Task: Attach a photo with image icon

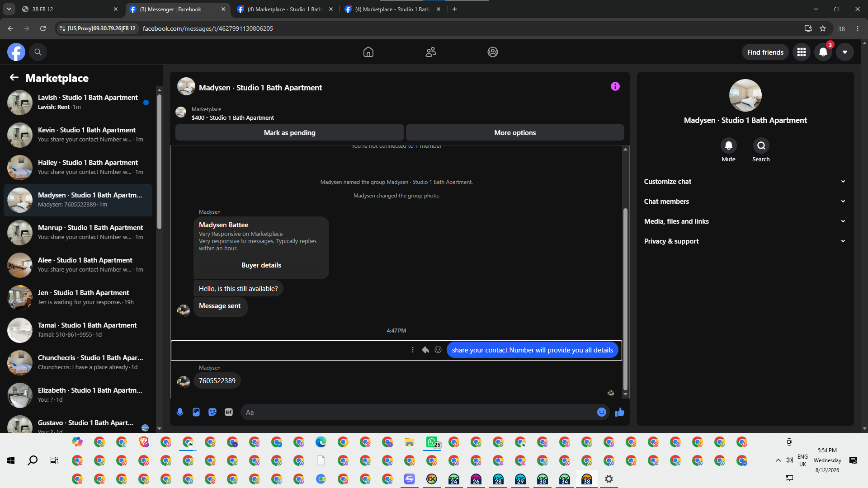Action: pyautogui.click(x=196, y=412)
